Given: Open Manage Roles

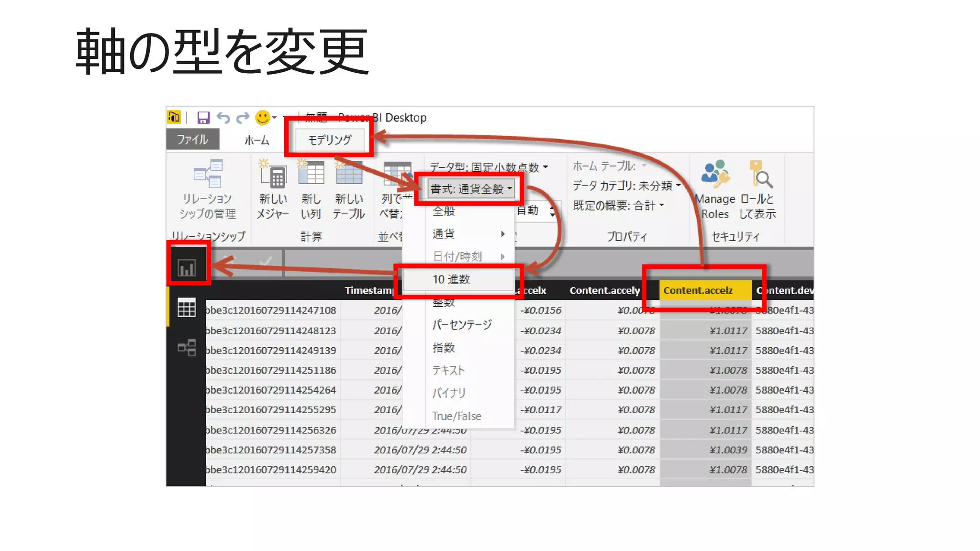Looking at the screenshot, I should coord(715,189).
